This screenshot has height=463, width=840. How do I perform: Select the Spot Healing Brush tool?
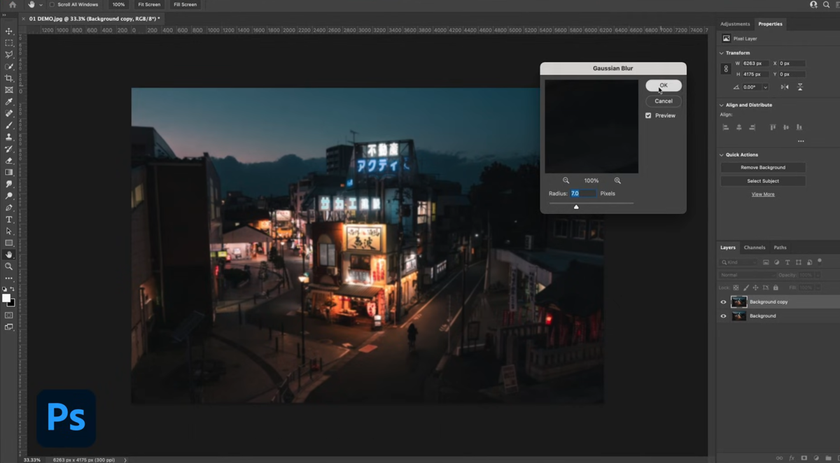click(x=9, y=114)
